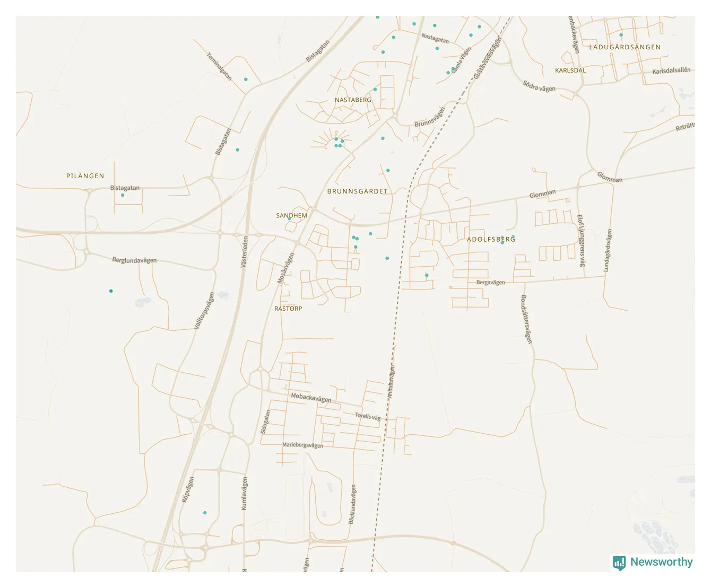Select the data point beside Köpvägen
The height and width of the screenshot is (588, 711).
(x=205, y=513)
